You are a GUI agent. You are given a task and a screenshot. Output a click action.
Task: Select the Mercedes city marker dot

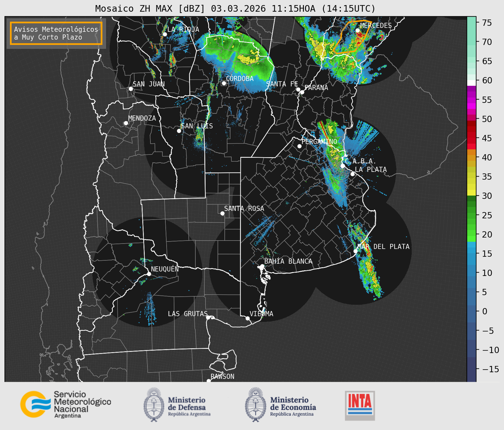(x=358, y=31)
